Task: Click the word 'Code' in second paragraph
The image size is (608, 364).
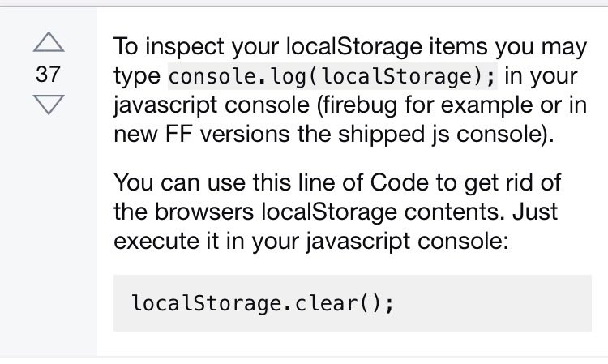Action: [399, 182]
